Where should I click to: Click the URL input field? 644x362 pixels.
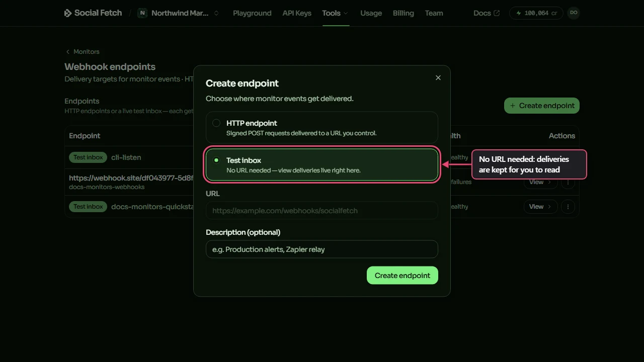322,211
